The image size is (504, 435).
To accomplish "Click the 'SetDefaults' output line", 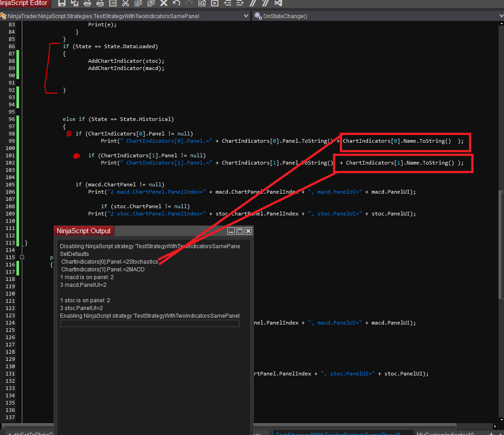I will pos(74,254).
